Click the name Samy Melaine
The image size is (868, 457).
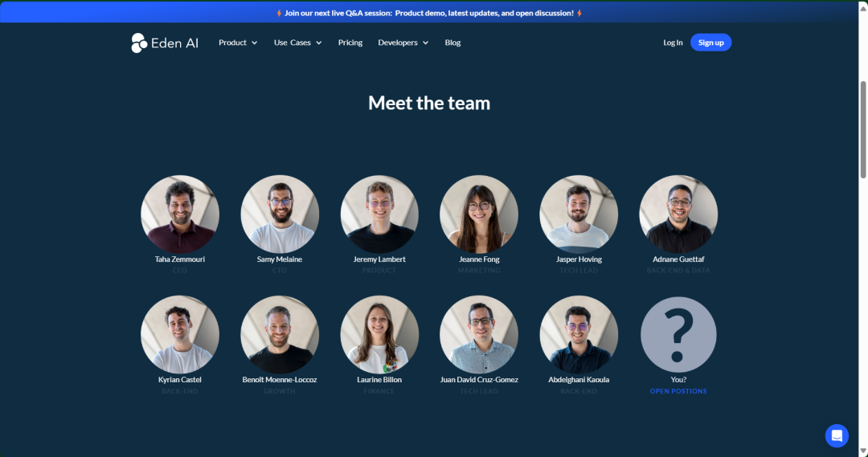[280, 259]
